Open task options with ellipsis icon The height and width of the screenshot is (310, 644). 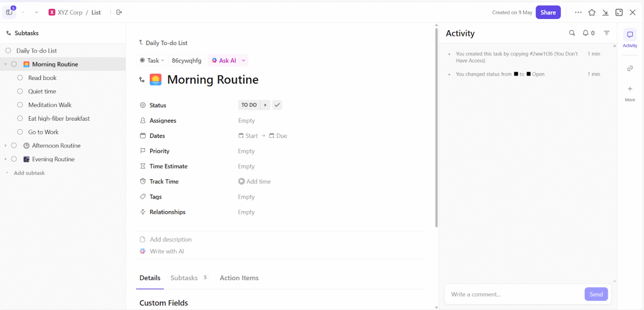[x=578, y=12]
